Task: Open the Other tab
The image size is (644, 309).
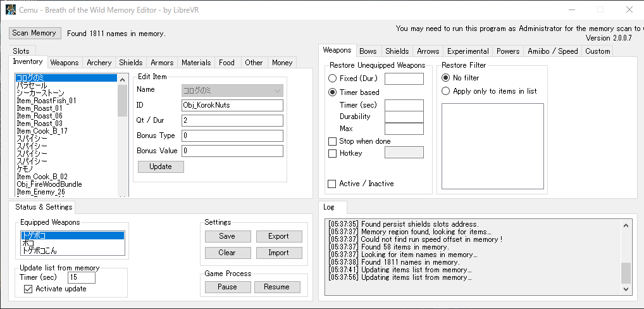Action: click(x=254, y=63)
